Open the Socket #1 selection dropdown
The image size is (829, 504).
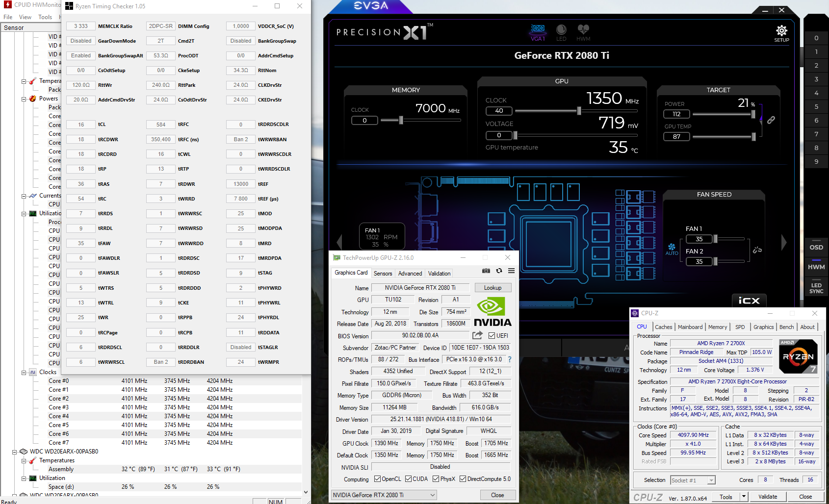coord(693,480)
